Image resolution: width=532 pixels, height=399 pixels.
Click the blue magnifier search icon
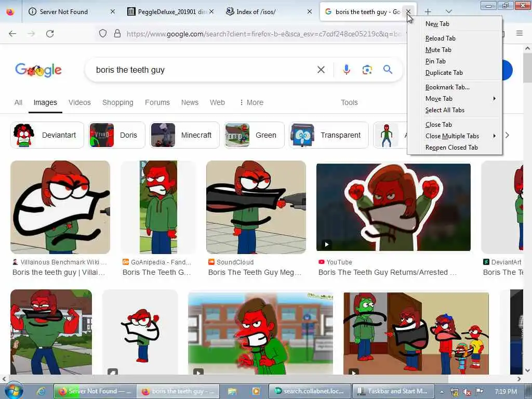[x=388, y=70]
